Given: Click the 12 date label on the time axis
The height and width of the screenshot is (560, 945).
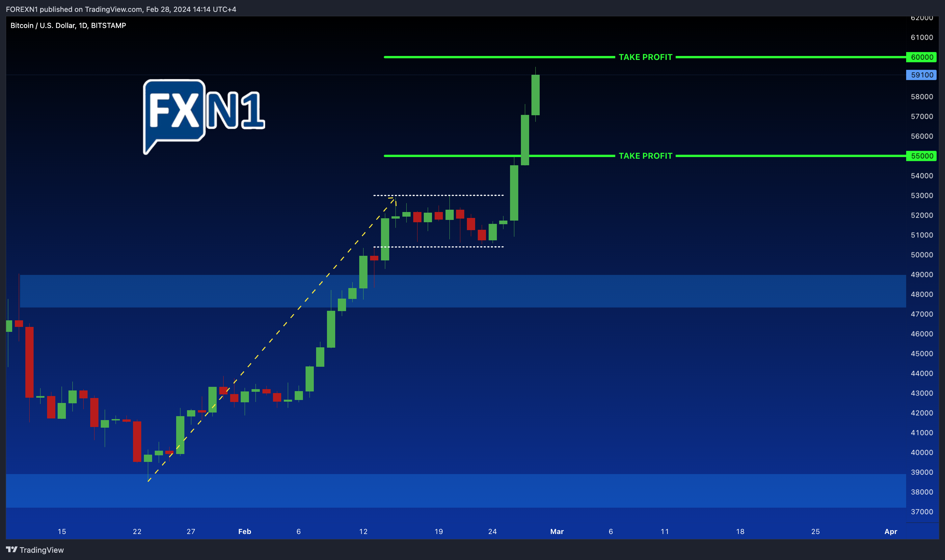Looking at the screenshot, I should click(x=363, y=531).
